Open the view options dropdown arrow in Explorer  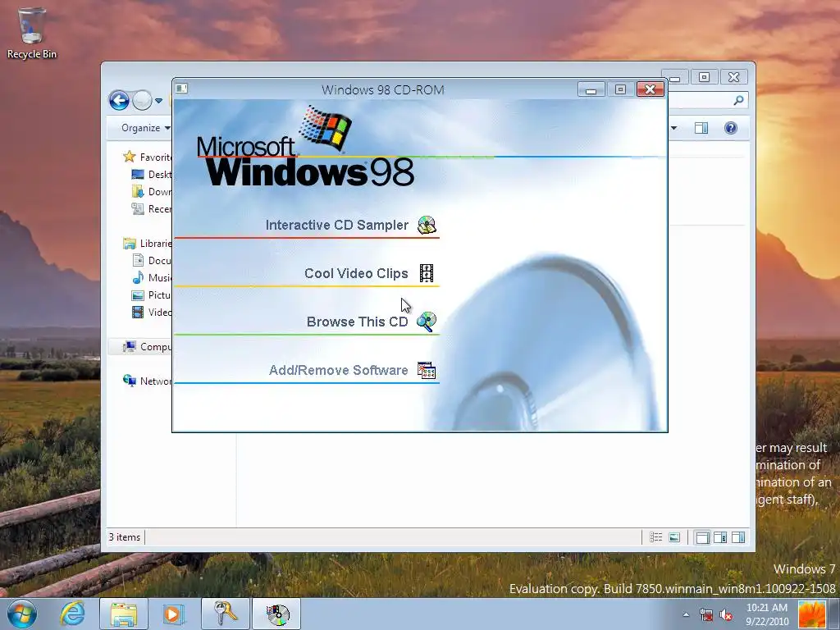pos(674,128)
